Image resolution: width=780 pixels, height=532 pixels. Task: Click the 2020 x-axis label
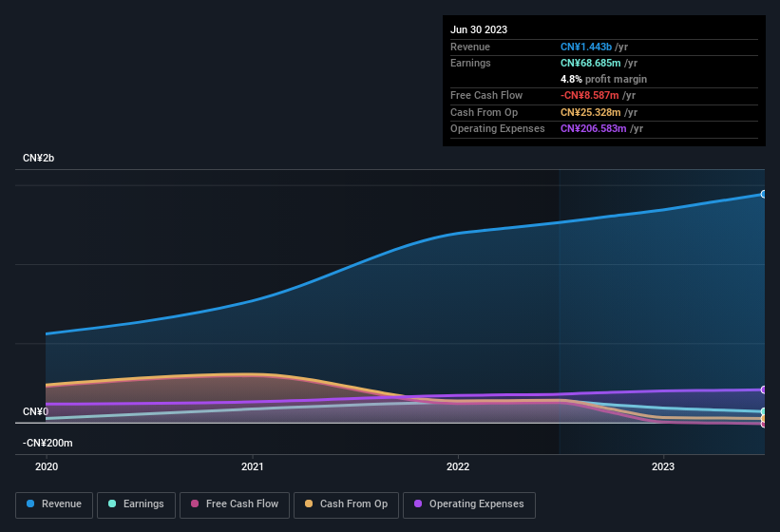coord(47,466)
